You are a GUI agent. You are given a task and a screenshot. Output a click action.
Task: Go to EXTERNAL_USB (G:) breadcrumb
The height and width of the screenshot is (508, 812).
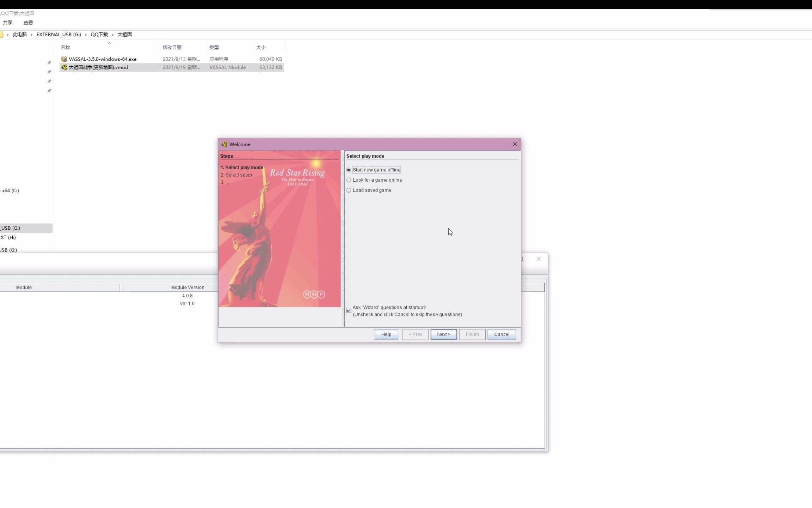click(x=59, y=35)
